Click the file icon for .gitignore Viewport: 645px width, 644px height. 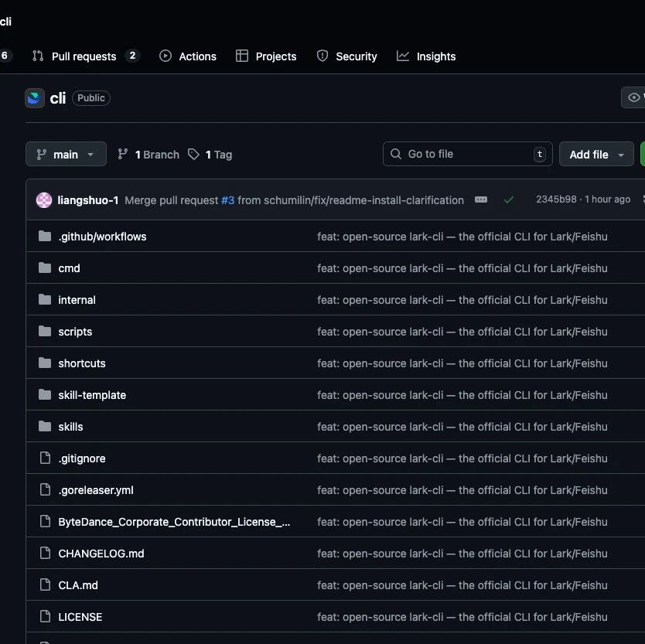(x=45, y=458)
